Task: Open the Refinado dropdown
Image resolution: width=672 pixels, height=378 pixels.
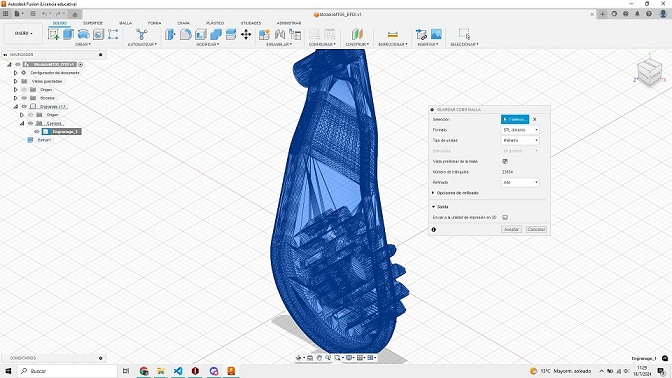Action: [x=520, y=182]
